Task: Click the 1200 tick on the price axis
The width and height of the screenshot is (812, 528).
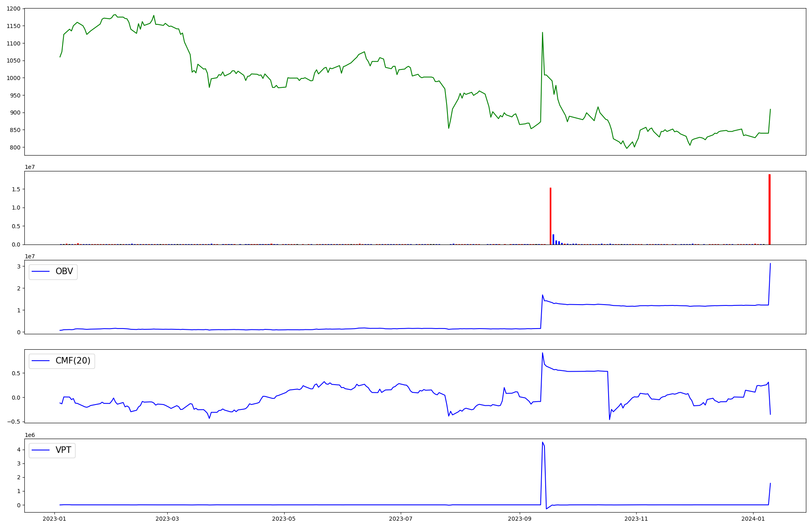Action: [13, 9]
